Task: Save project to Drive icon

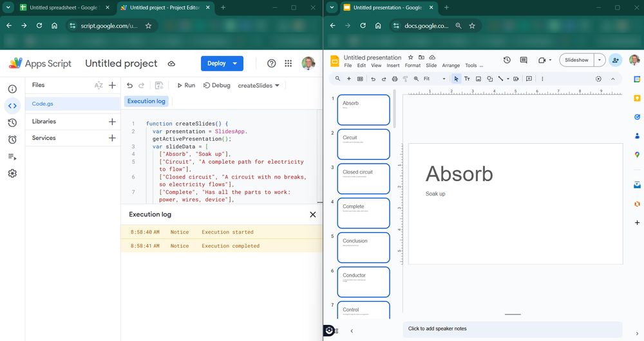Action: pos(159,85)
